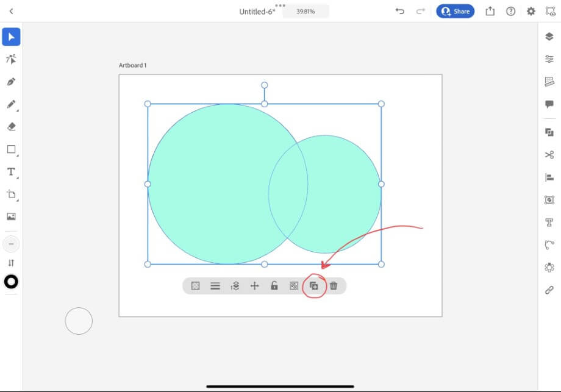Adjust opacity from the floating bar
Image resolution: width=561 pixels, height=392 pixels.
[x=195, y=286]
